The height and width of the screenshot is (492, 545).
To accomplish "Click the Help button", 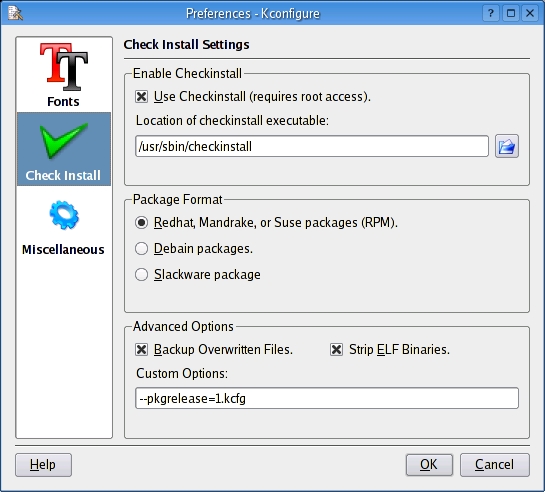I will tap(43, 465).
